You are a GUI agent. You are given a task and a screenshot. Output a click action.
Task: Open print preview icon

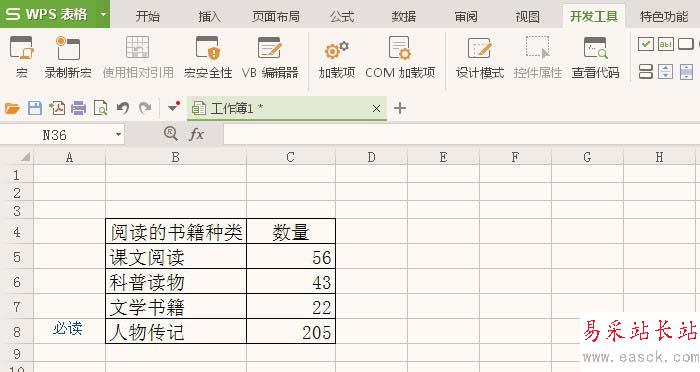point(100,108)
